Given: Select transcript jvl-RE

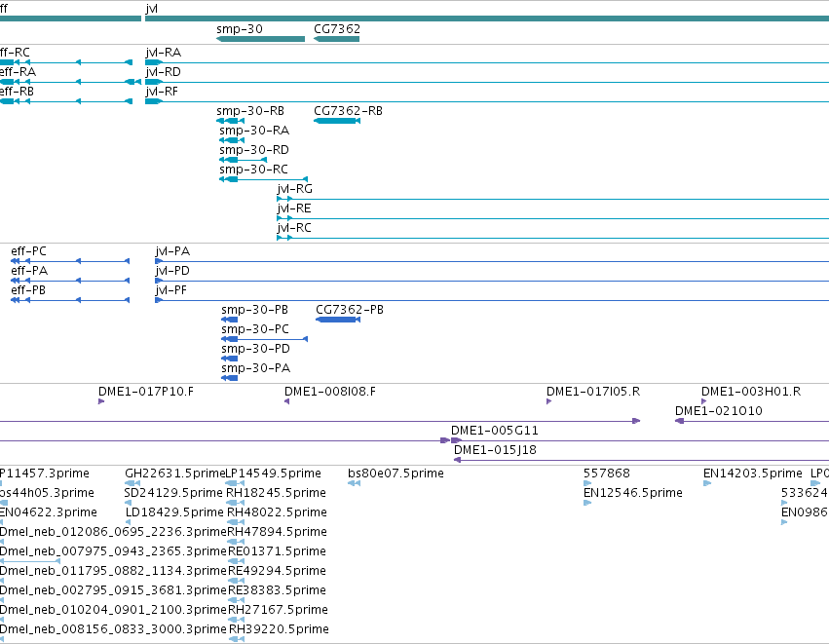Looking at the screenshot, I should click(553, 218).
